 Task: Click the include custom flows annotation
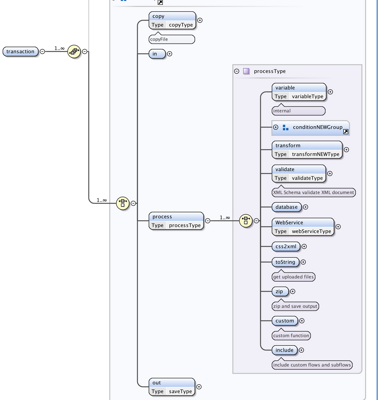(x=312, y=365)
